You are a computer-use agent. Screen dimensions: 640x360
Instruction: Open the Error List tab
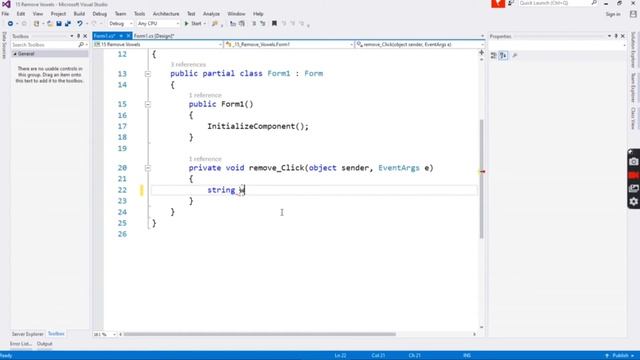[x=20, y=344]
